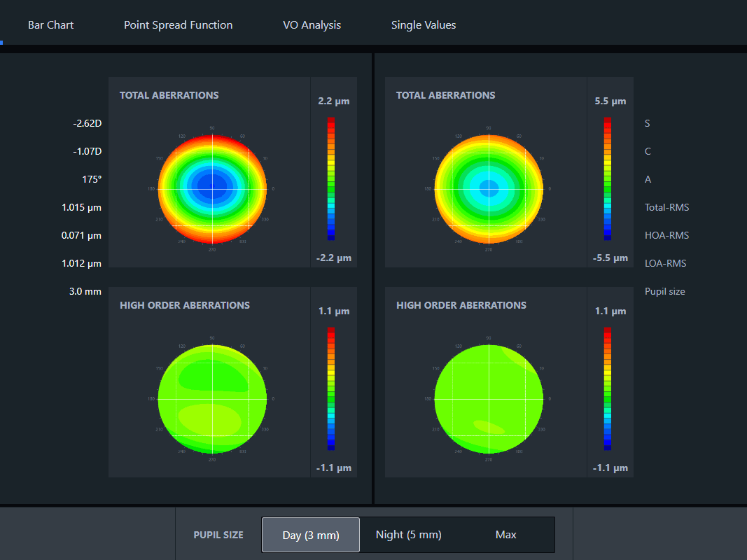Image resolution: width=747 pixels, height=560 pixels.
Task: Switch to the Bar Chart tab
Action: (50, 25)
